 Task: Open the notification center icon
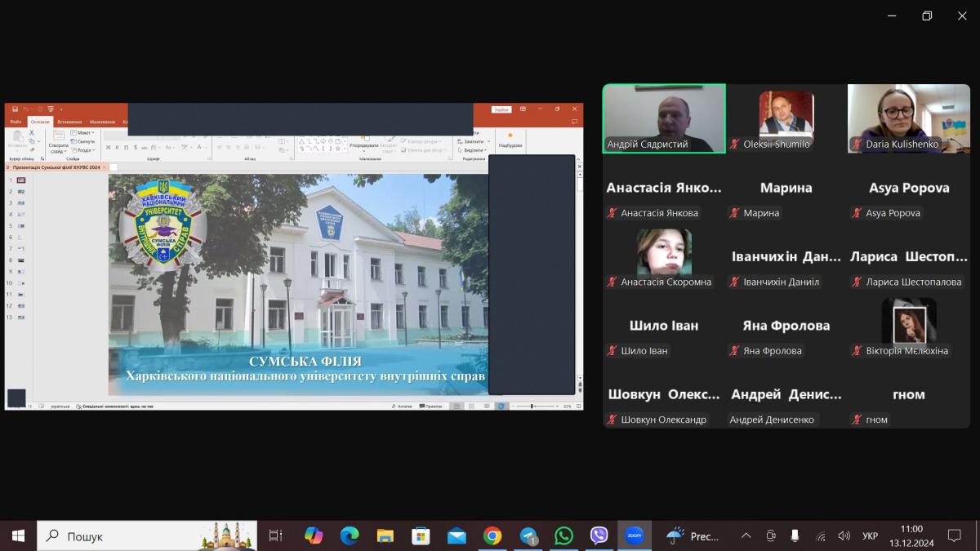tap(954, 535)
